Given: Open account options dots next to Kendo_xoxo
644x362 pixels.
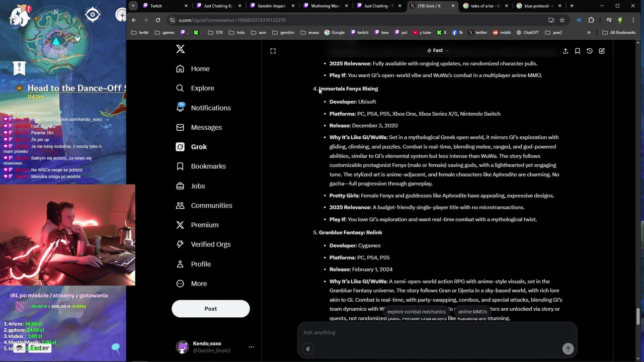Looking at the screenshot, I should (251, 347).
